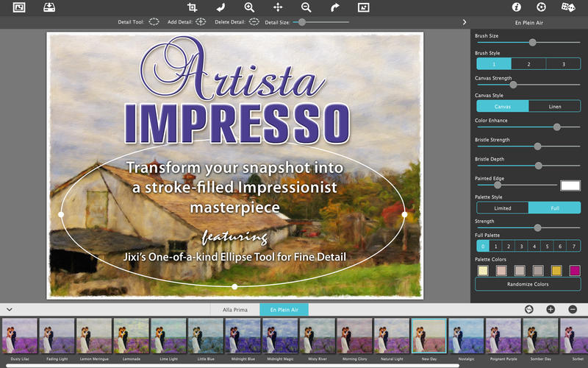
Task: Open the info icon
Action: (516, 7)
